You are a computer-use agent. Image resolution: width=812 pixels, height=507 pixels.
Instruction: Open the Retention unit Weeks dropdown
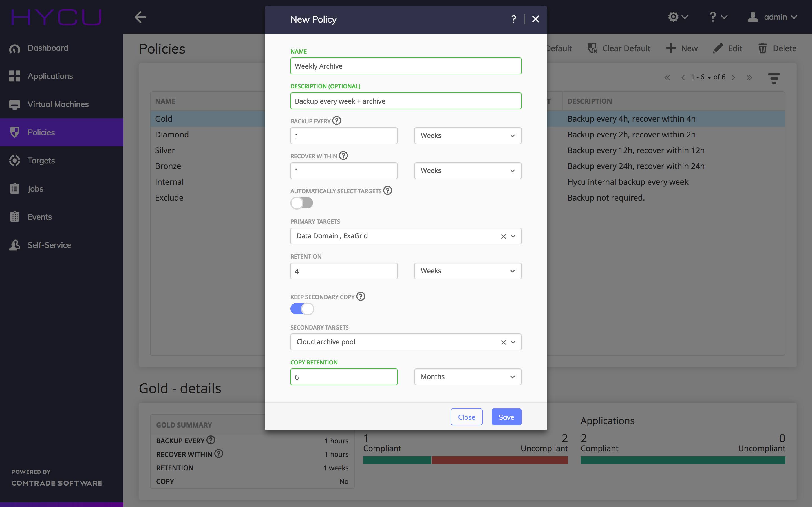coord(467,271)
